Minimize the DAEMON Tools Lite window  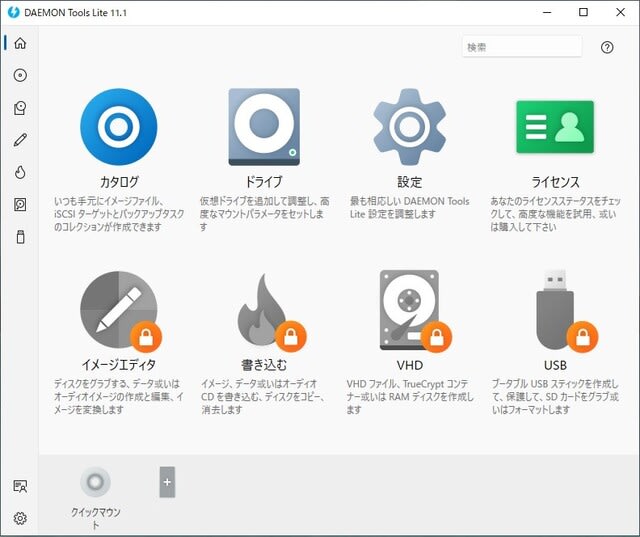547,13
